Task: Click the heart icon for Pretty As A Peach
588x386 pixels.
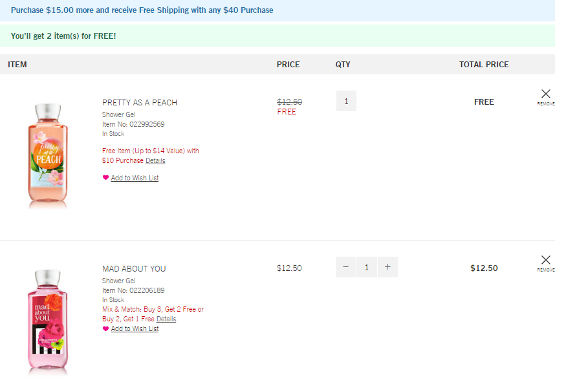Action: click(x=105, y=178)
